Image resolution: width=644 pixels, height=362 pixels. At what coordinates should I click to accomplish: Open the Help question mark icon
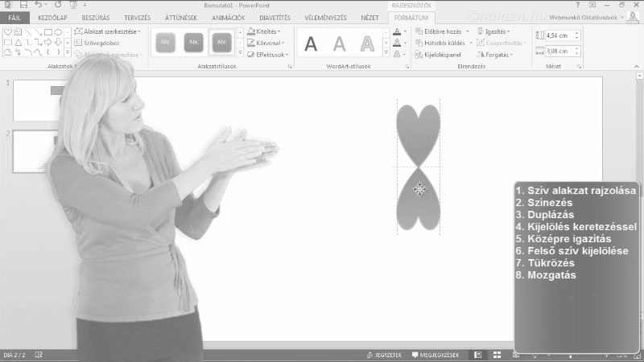(577, 5)
